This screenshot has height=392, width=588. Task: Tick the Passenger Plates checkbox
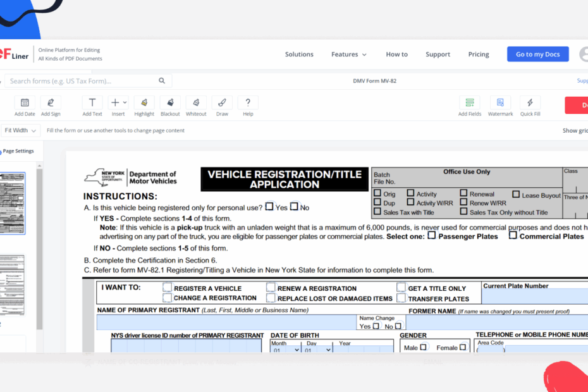tap(432, 235)
